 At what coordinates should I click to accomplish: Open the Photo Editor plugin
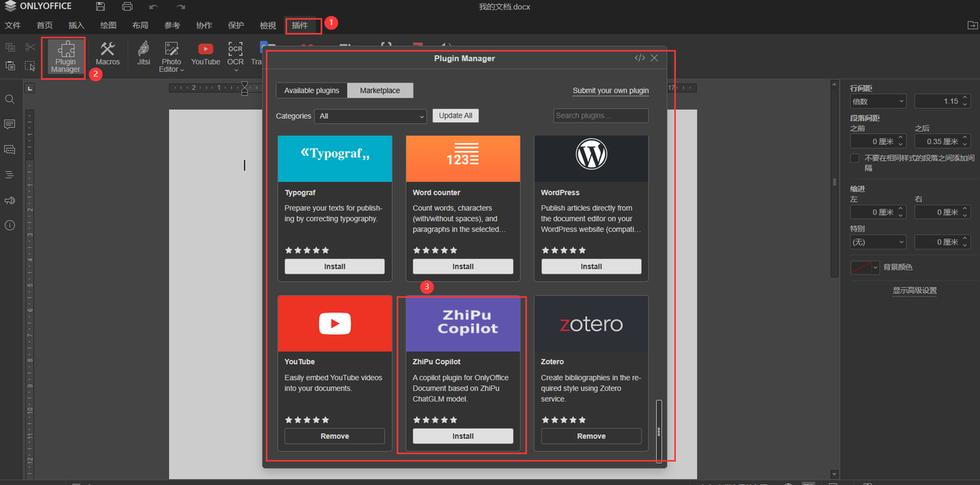(171, 57)
